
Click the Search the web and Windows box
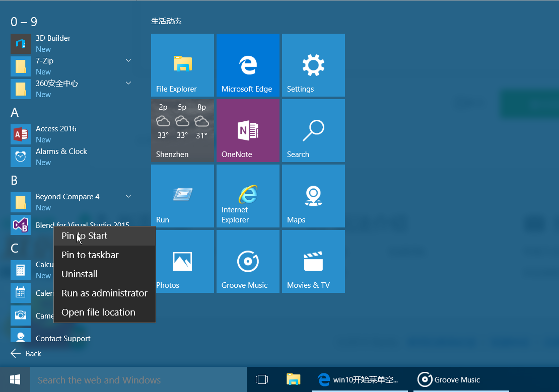click(x=138, y=380)
